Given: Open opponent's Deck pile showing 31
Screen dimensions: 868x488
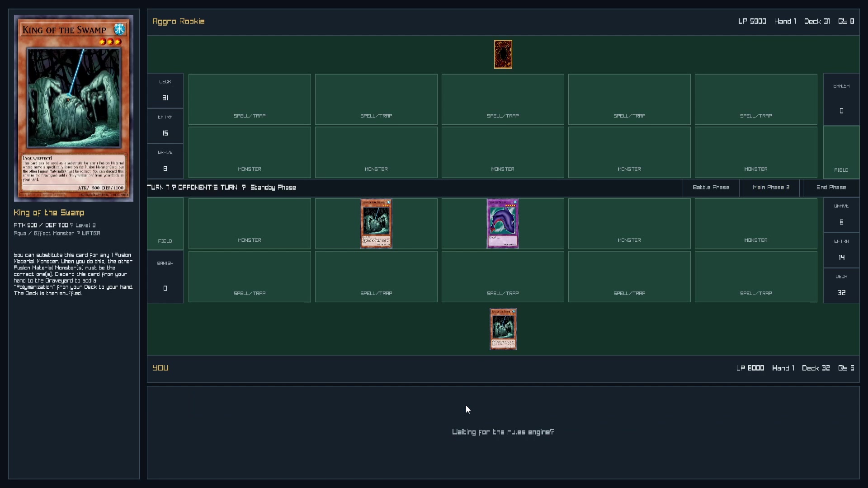Looking at the screenshot, I should point(165,91).
